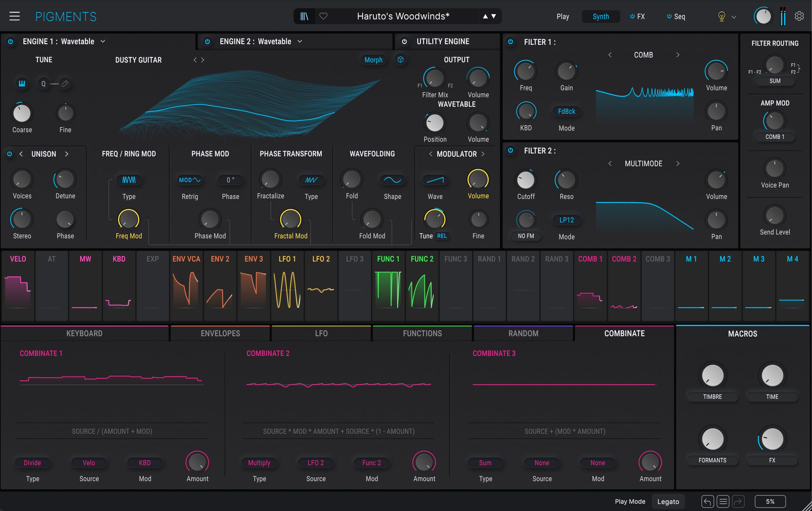Click previous arrow beside UNISON title

(x=21, y=154)
